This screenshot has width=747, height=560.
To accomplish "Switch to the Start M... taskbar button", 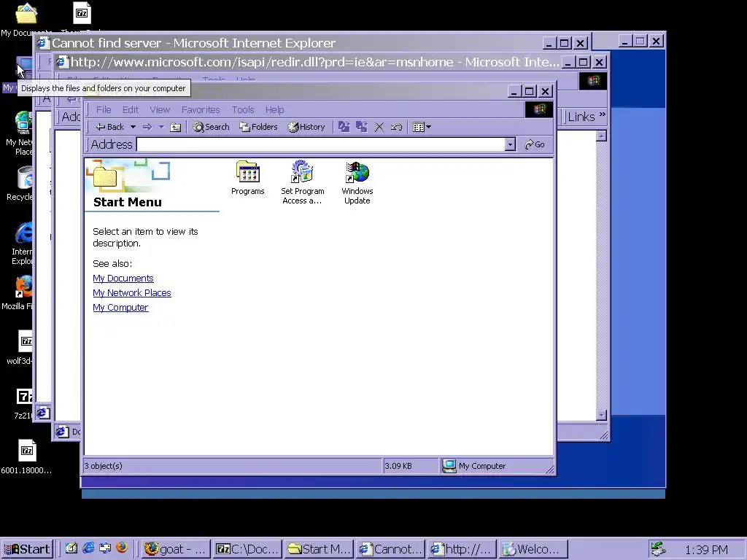I will tap(319, 549).
